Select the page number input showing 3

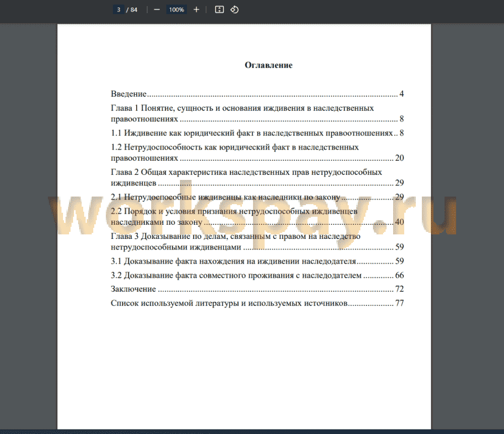point(118,10)
